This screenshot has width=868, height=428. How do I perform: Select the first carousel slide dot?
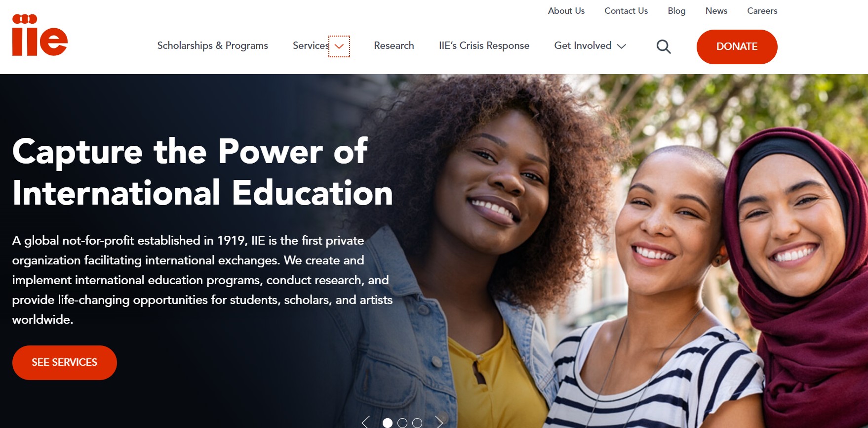point(388,423)
